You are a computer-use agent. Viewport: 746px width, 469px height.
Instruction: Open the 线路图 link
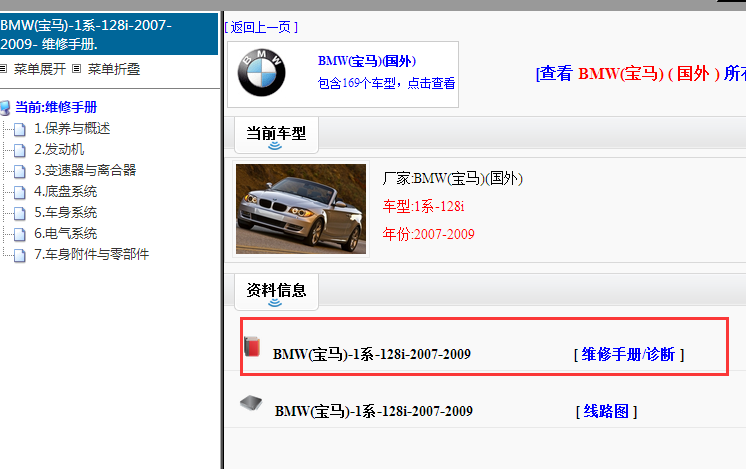click(x=606, y=411)
